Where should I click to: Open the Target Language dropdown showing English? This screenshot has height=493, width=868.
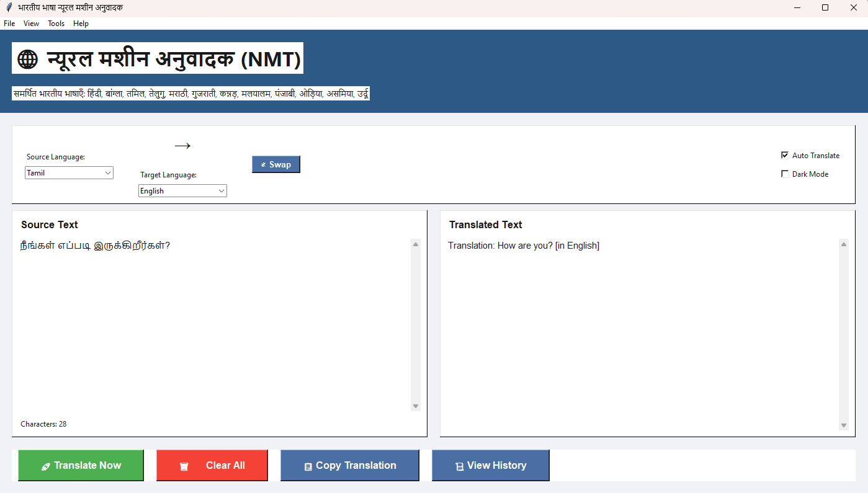[x=182, y=191]
